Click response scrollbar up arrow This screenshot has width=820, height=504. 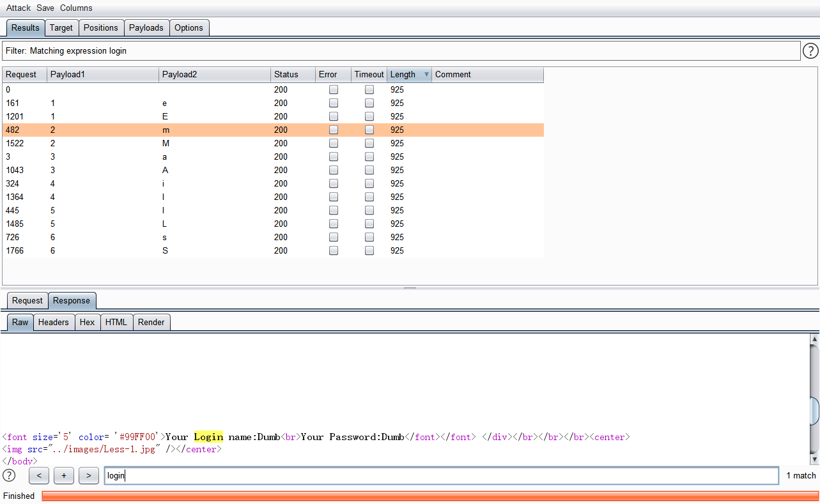(814, 339)
